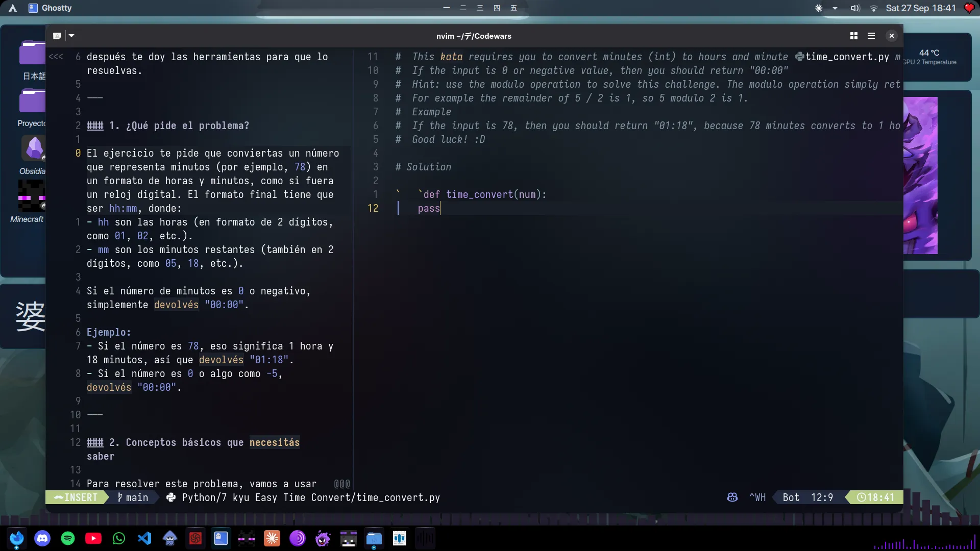Select the terminal tab icon at top left
Viewport: 980px width, 551px height.
click(57, 36)
